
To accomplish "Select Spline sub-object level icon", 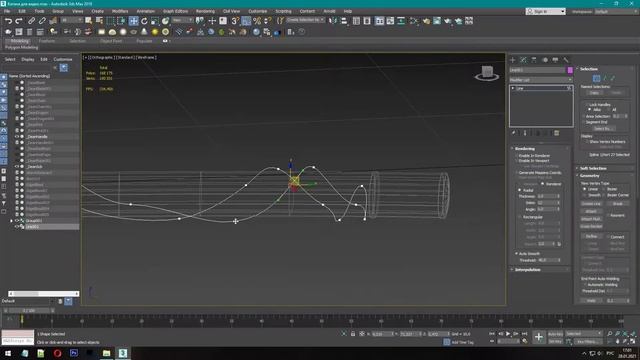I will [x=613, y=78].
